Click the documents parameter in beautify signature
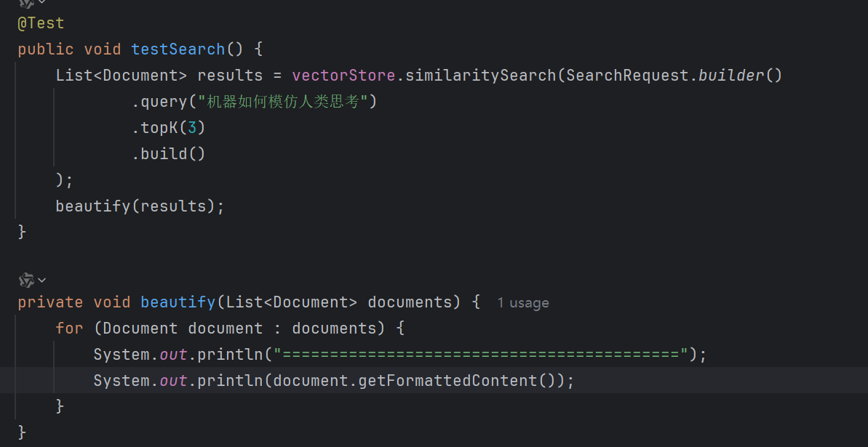The height and width of the screenshot is (447, 868). (x=410, y=302)
